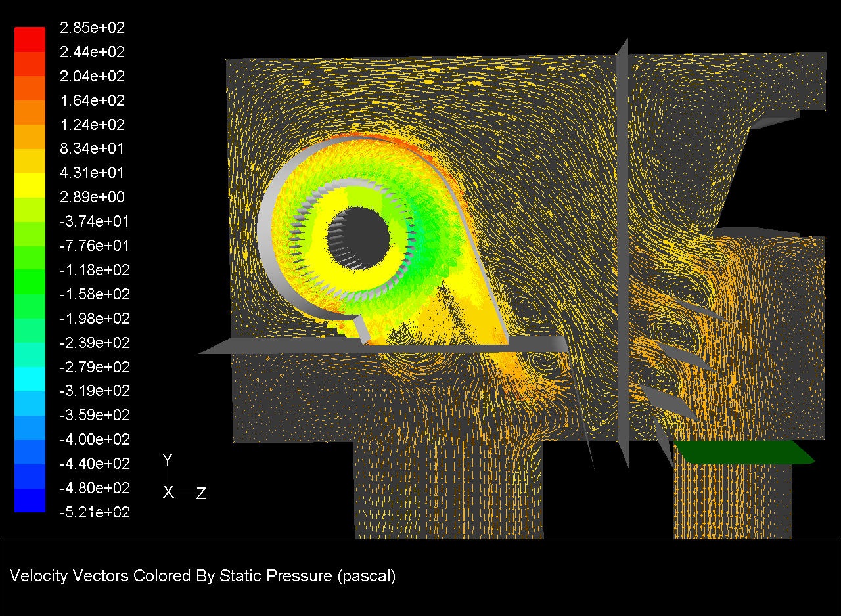The image size is (841, 616).
Task: Click the Z axis label of the triad
Action: 201,493
